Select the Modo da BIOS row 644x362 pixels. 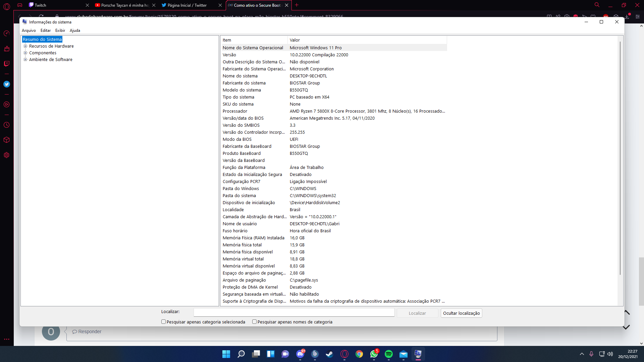click(x=334, y=139)
